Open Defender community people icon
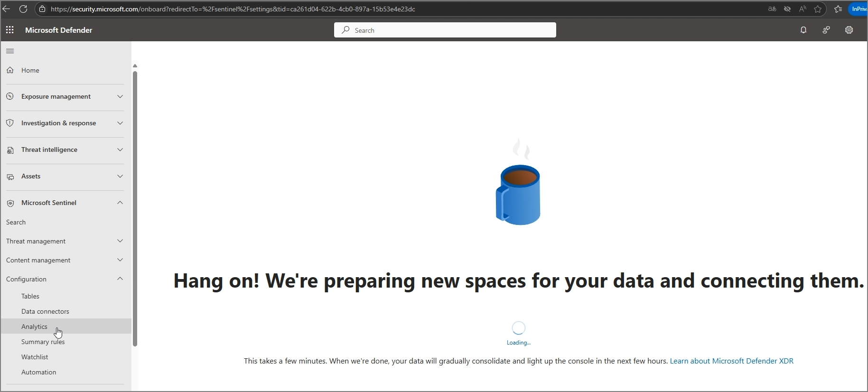The image size is (868, 392). tap(826, 30)
